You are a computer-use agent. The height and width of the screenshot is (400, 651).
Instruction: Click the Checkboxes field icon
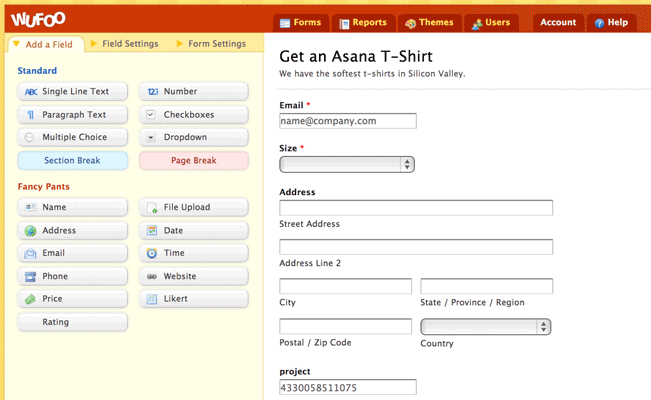(151, 114)
